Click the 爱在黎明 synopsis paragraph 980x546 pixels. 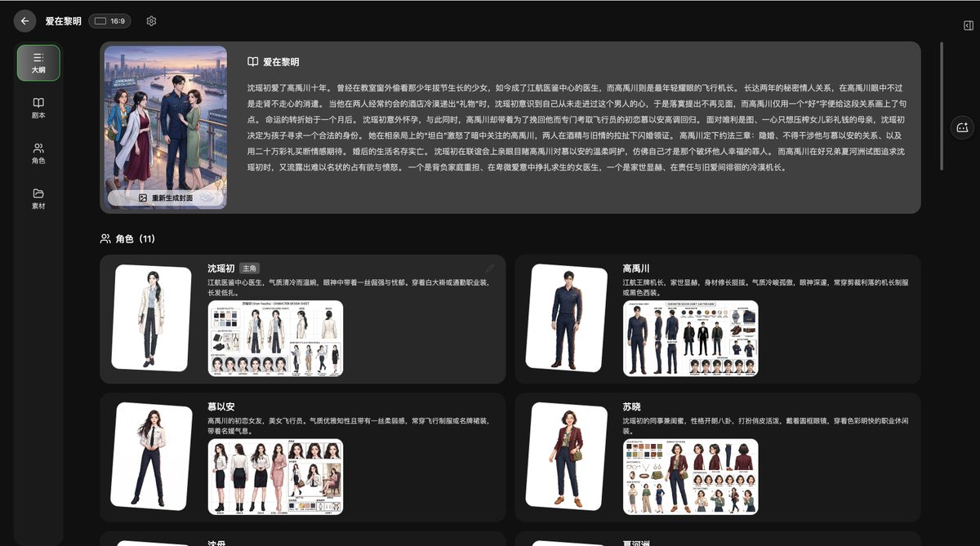(576, 127)
